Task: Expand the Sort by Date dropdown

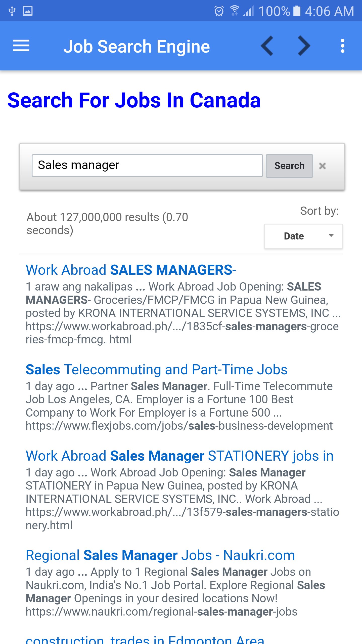Action: (x=303, y=236)
